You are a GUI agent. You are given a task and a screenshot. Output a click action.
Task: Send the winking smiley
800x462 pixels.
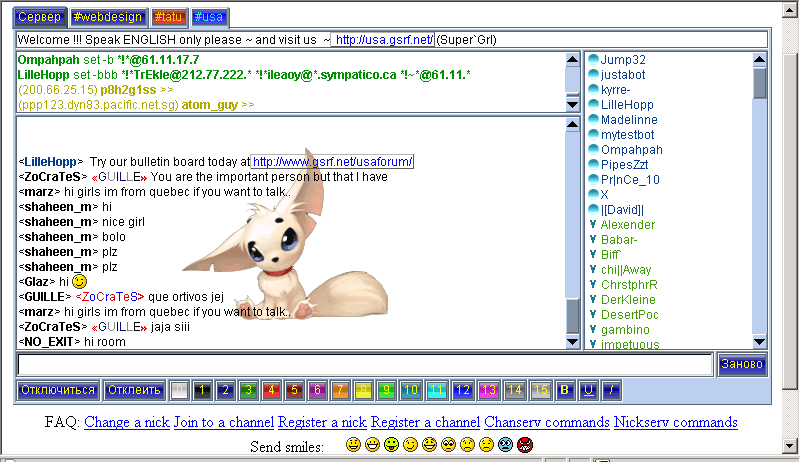(x=410, y=445)
